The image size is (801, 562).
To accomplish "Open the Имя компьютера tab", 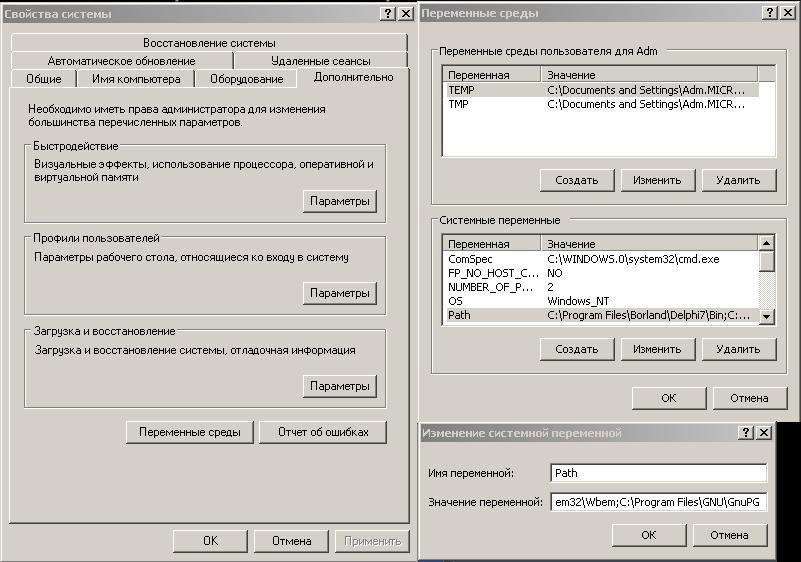I will (x=136, y=79).
